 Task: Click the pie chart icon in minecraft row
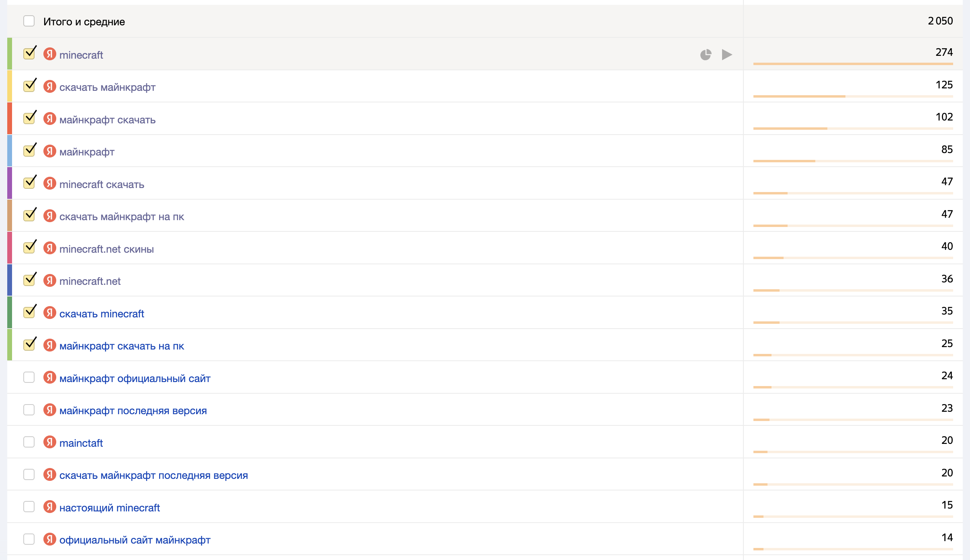706,55
